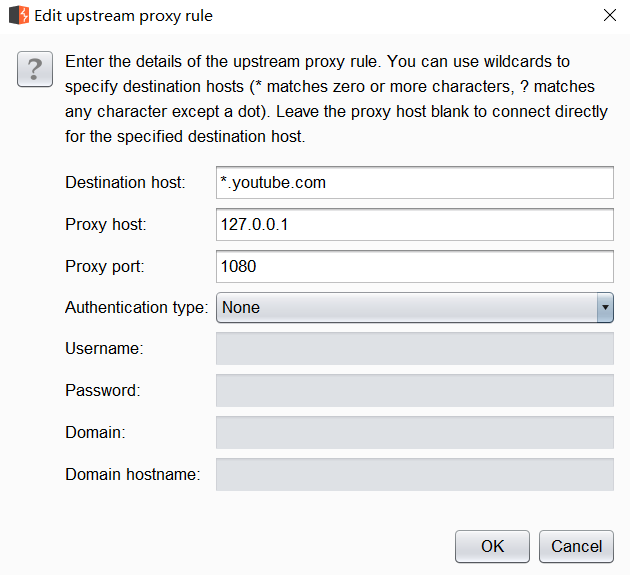
Task: Click the "Proxy port:" label
Action: (105, 267)
